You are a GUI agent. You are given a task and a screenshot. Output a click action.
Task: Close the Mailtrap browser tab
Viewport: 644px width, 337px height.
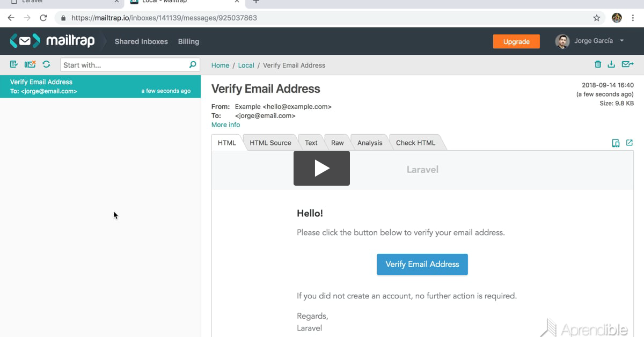pos(237,2)
